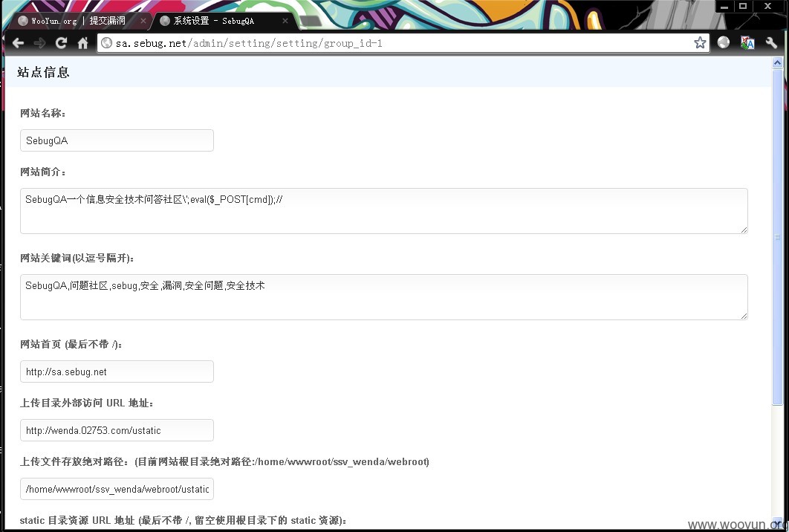The width and height of the screenshot is (789, 532).
Task: Grab the resize handle of 网站关键词 textarea
Action: pyautogui.click(x=744, y=316)
